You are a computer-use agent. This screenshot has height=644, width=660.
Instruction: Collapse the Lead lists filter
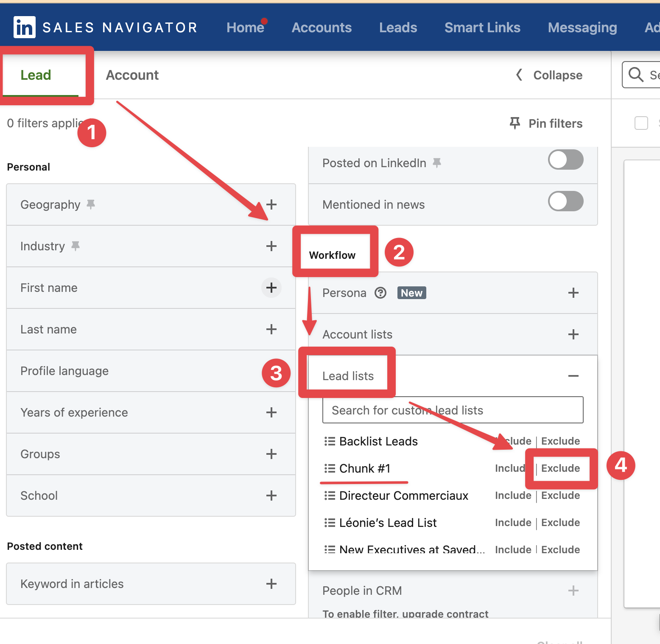tap(573, 376)
